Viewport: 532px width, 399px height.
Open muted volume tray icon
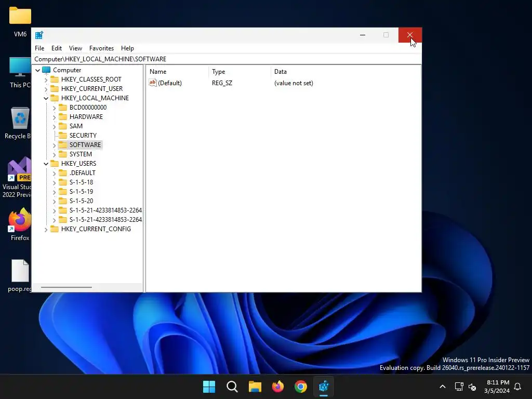click(472, 387)
